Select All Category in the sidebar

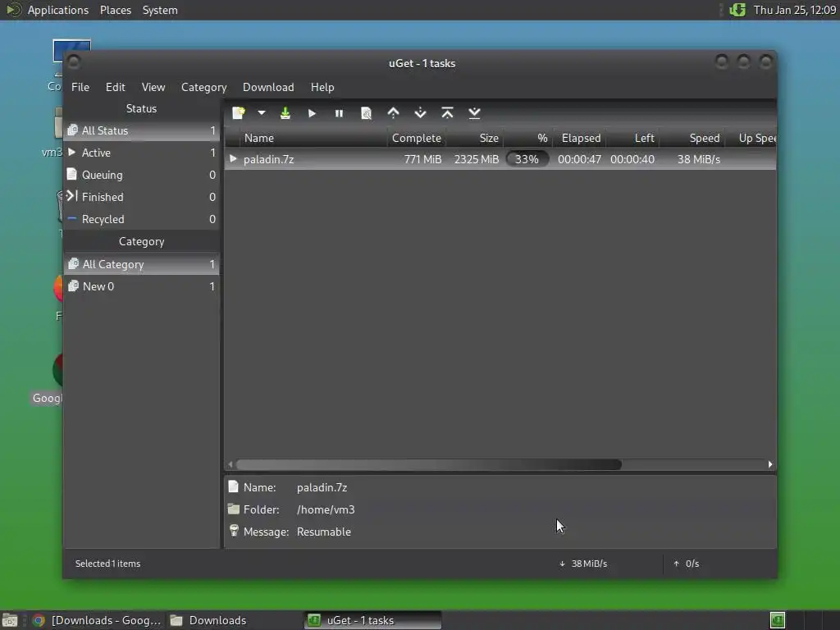141,264
